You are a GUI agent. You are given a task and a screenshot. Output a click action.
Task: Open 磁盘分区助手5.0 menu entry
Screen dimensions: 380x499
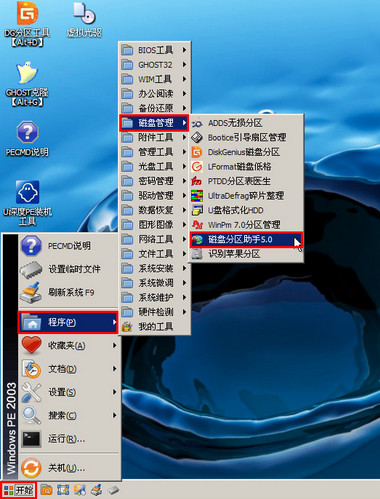pos(246,239)
